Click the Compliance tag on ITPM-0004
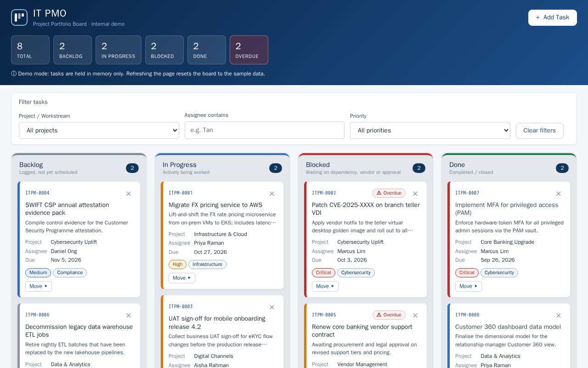This screenshot has width=588, height=368. click(x=70, y=273)
